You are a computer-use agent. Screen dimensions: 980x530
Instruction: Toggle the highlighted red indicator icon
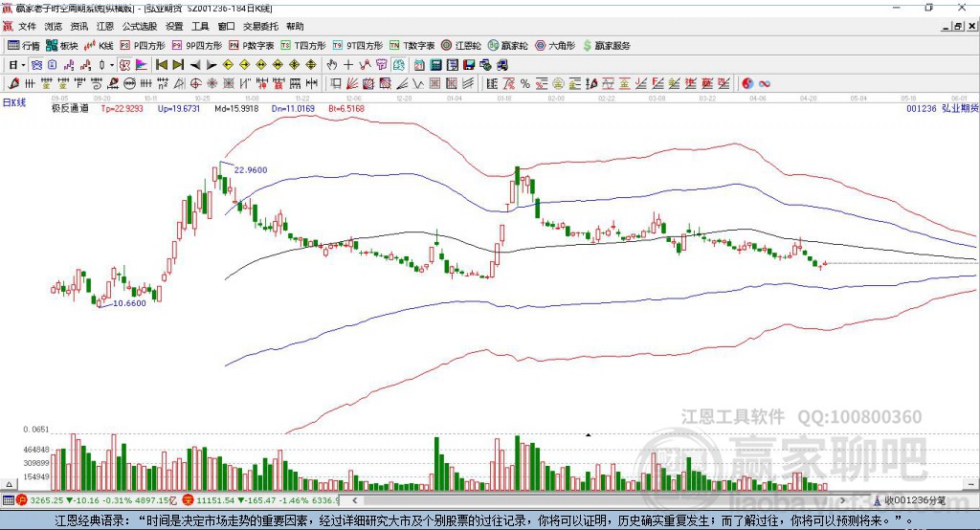coord(125,65)
